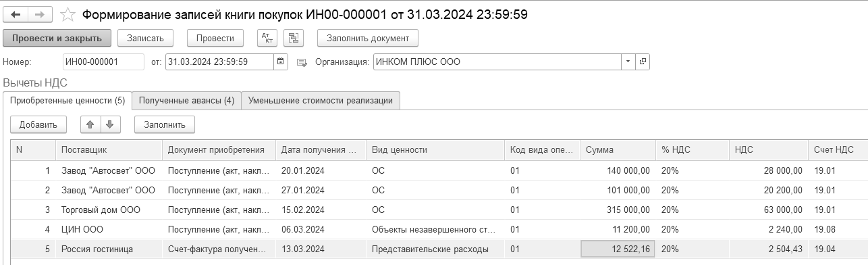Show the Дт/Кт postings icon

pyautogui.click(x=267, y=38)
